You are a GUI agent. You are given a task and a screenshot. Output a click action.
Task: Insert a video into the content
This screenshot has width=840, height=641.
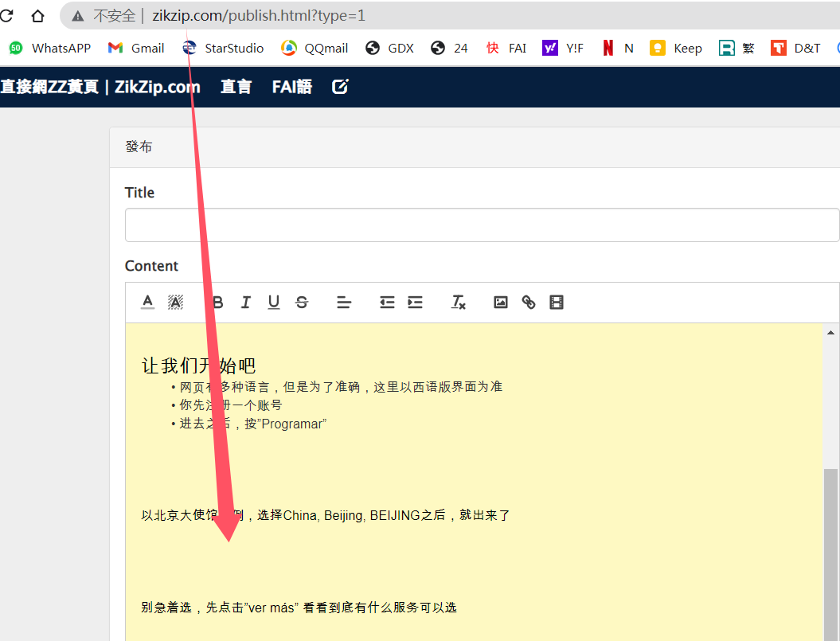(557, 303)
